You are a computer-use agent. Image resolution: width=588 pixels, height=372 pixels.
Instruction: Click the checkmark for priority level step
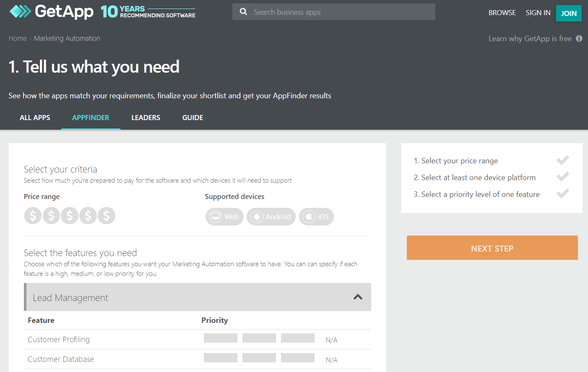click(x=563, y=193)
